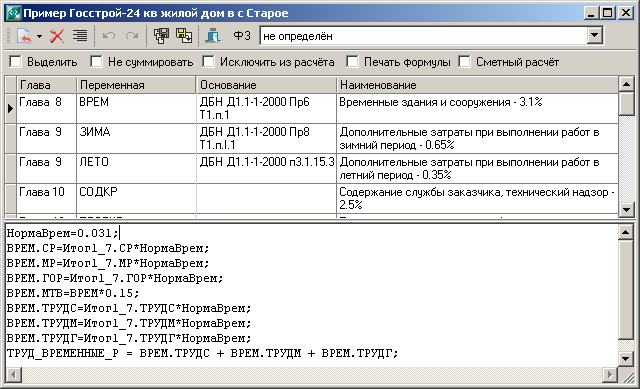640x389 pixels.
Task: Click inside the 'не определён' field
Action: coord(424,36)
